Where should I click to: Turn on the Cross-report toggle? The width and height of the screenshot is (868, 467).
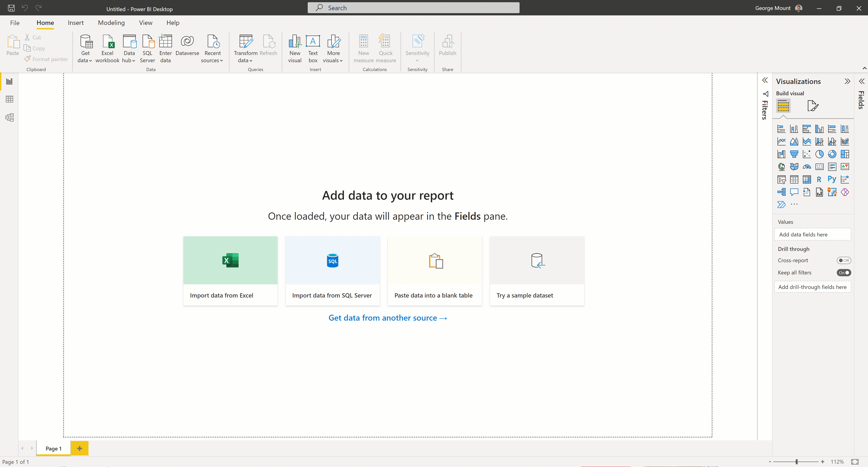(843, 260)
